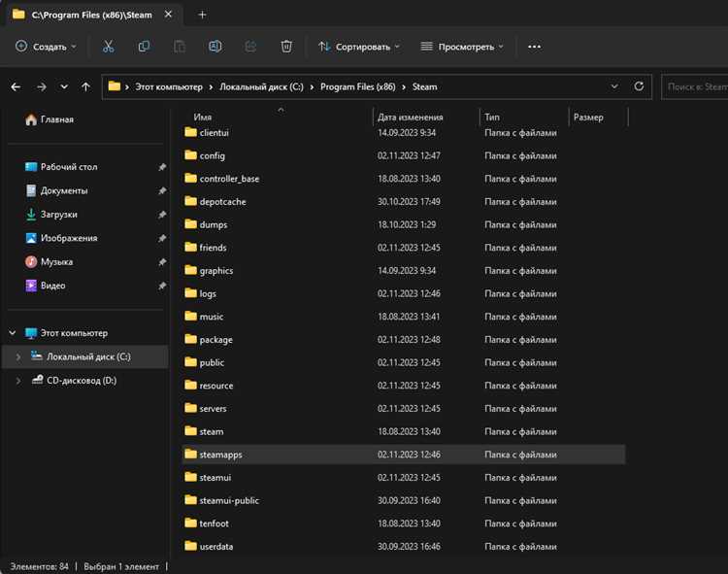This screenshot has height=574, width=728.
Task: Click the Cut scissors icon
Action: coord(108,47)
